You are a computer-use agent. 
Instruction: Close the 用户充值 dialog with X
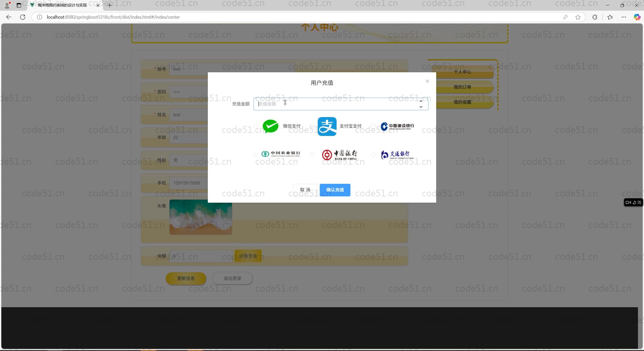(427, 81)
